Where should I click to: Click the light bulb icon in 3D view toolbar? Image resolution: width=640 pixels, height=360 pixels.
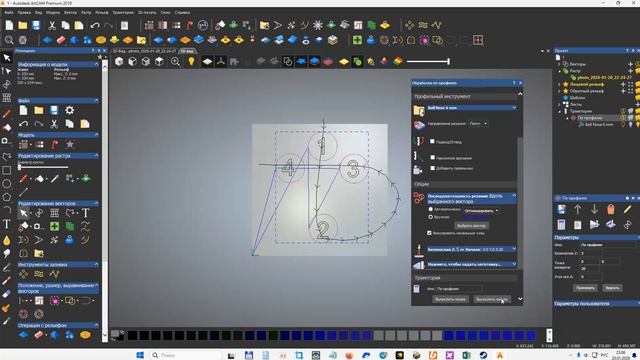[x=191, y=62]
